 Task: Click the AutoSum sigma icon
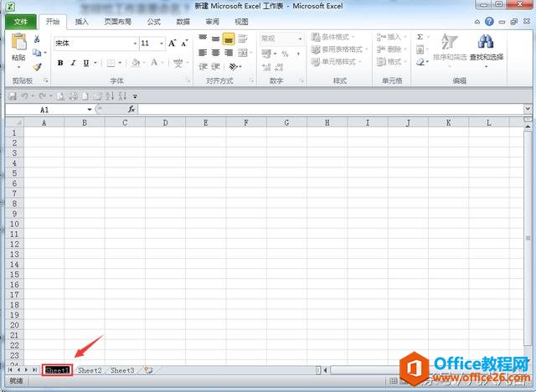point(420,37)
